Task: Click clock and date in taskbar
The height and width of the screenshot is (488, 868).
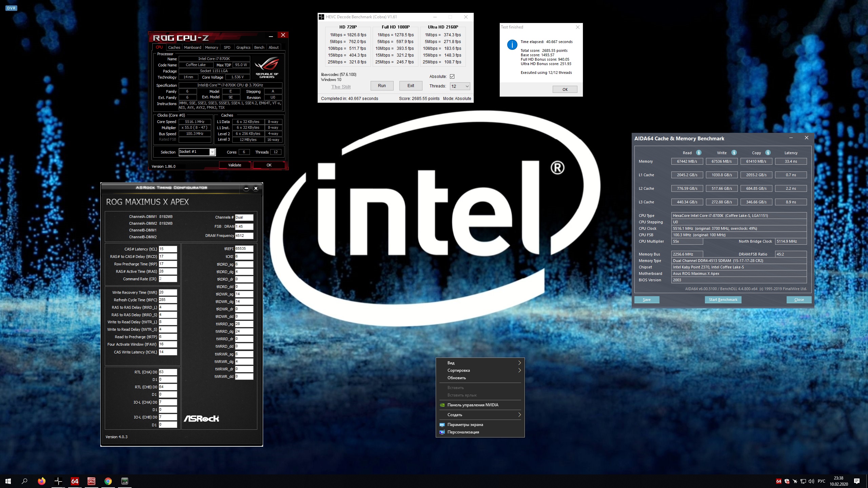Action: pyautogui.click(x=839, y=481)
